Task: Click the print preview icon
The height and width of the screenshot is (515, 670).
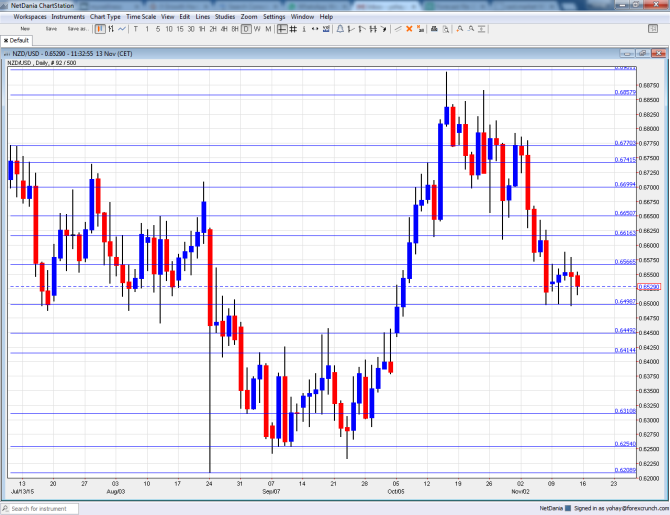Action: (x=446, y=29)
